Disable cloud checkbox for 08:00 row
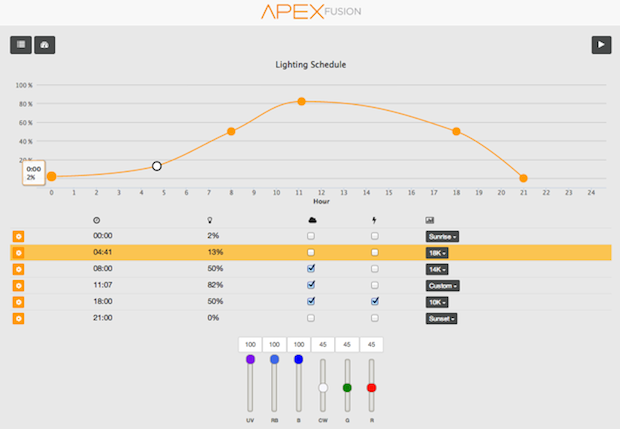The image size is (620, 429). [x=311, y=269]
